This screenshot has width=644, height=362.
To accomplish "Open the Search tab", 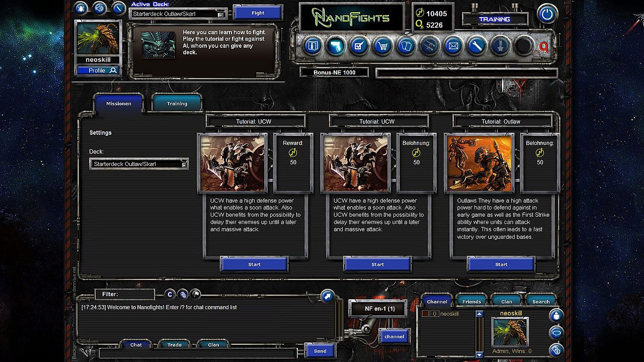I will click(x=541, y=302).
